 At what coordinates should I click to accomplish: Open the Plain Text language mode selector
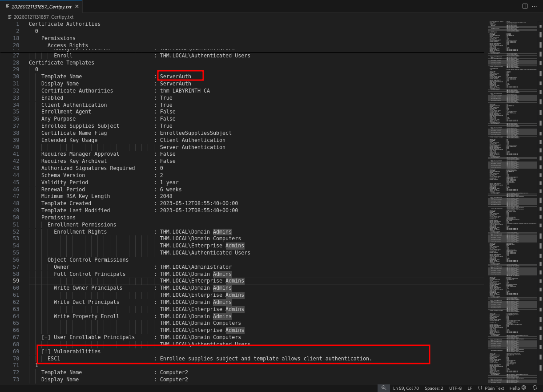point(494,388)
